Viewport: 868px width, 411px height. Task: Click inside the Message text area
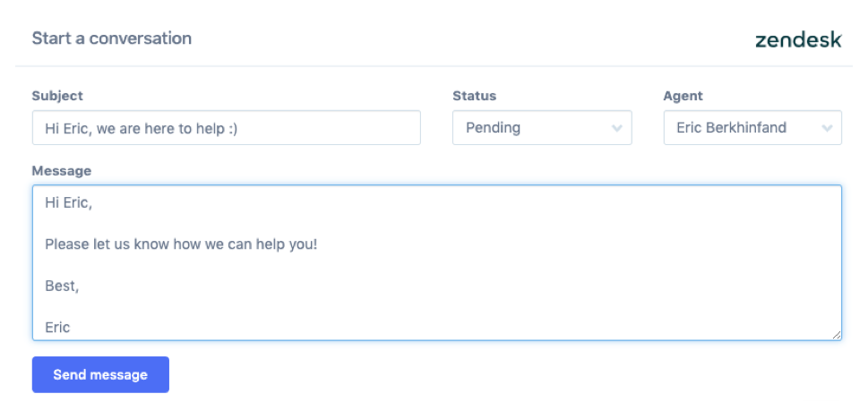437,262
